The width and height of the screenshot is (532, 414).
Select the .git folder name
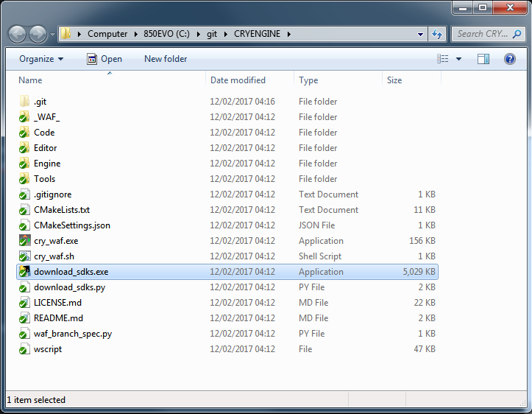click(x=40, y=102)
